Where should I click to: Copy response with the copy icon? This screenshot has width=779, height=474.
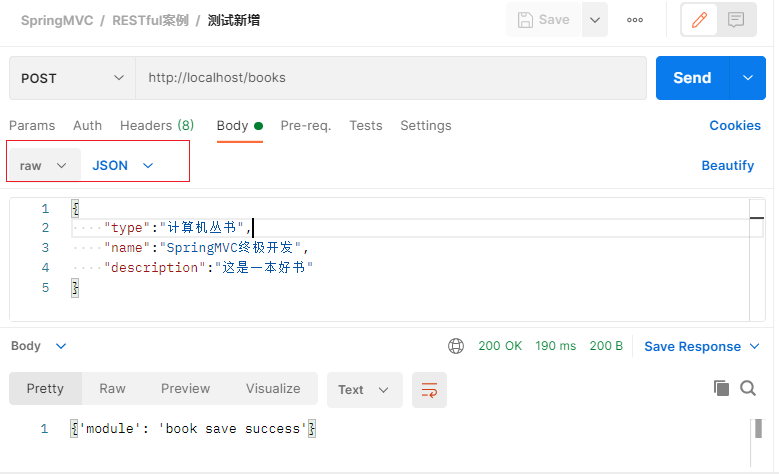click(x=721, y=389)
